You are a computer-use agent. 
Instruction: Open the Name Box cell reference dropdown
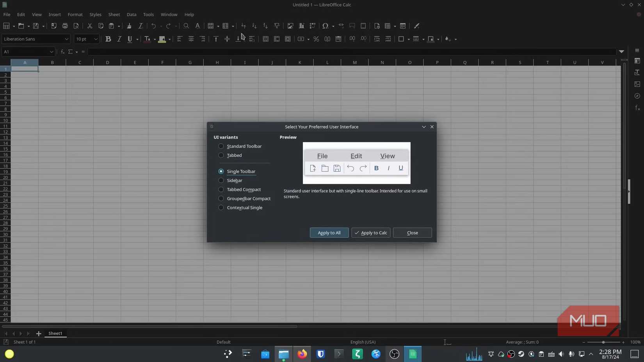51,52
